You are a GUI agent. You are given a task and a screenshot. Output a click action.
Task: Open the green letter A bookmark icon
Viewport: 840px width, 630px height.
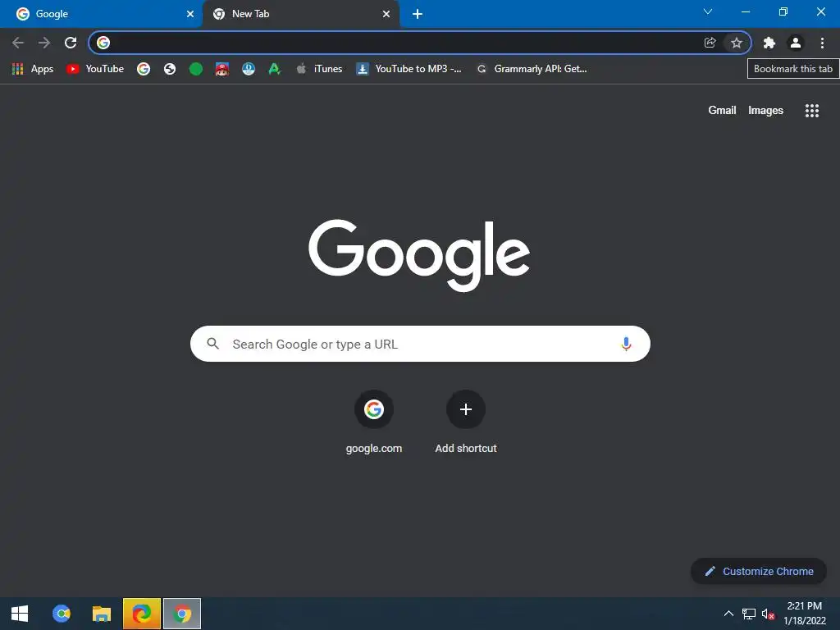tap(275, 69)
